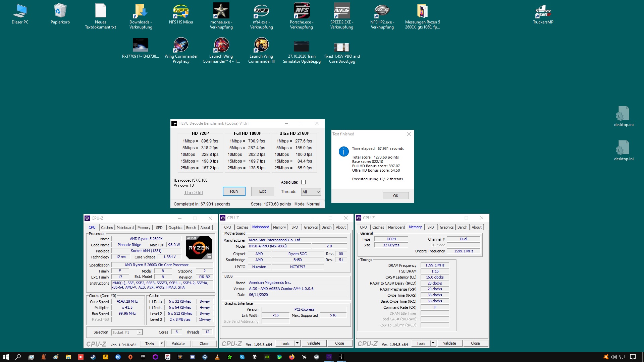Click the NVIDIA icon in the taskbar

click(x=267, y=357)
